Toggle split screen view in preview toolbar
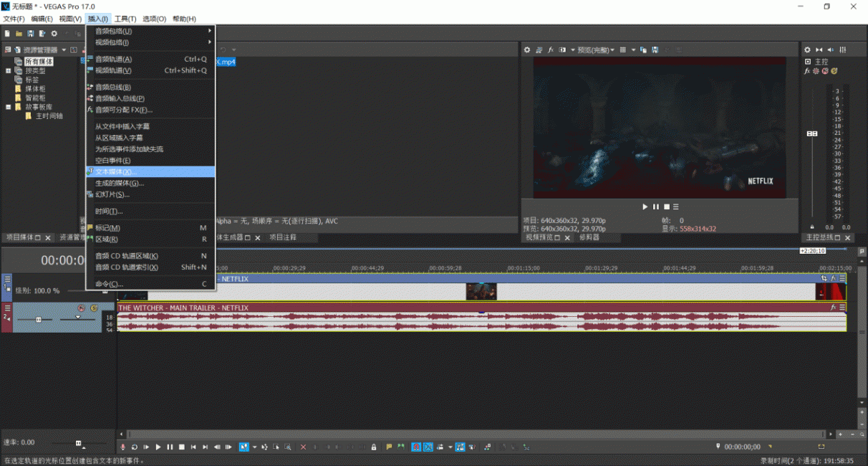The width and height of the screenshot is (868, 466). tap(561, 49)
